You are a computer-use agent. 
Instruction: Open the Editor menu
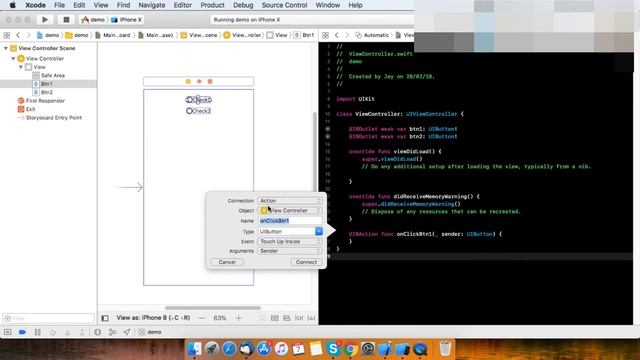point(182,5)
